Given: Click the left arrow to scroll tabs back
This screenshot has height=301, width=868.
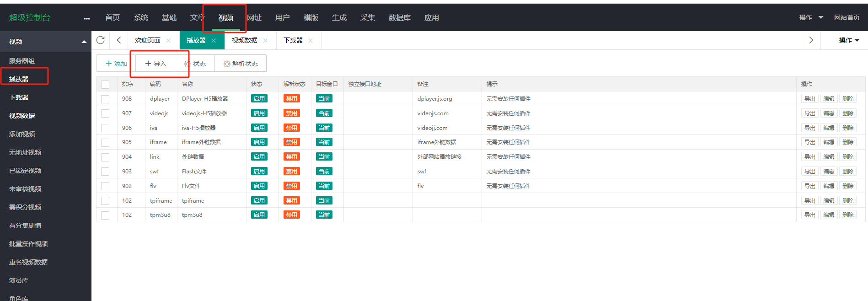Looking at the screenshot, I should (x=119, y=40).
